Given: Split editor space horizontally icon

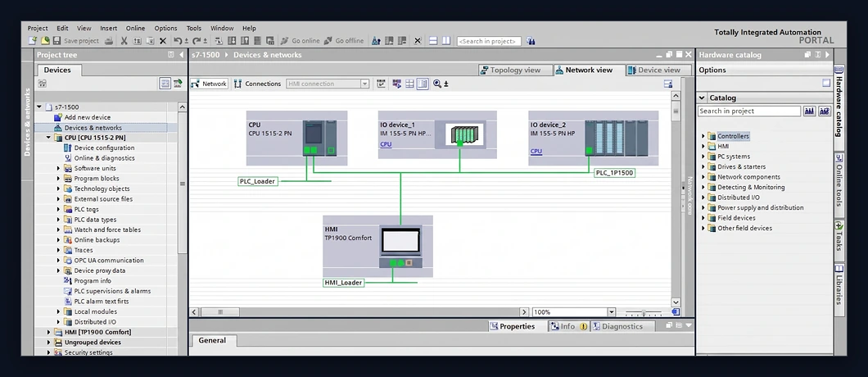Looking at the screenshot, I should (433, 40).
